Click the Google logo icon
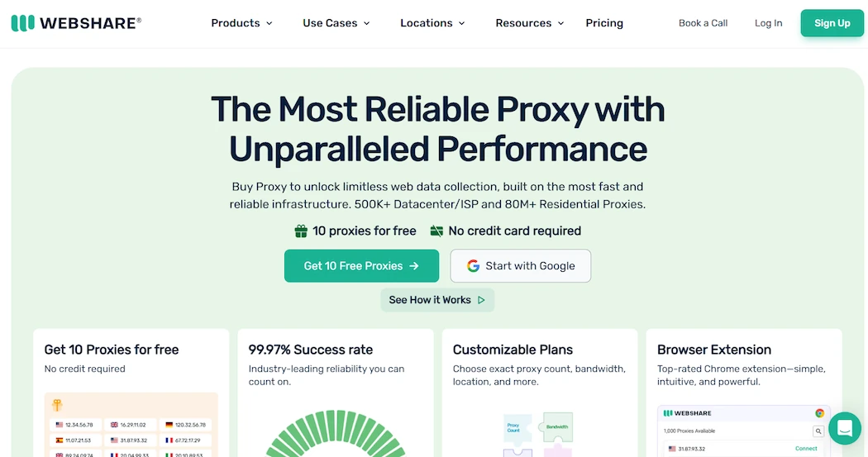The height and width of the screenshot is (457, 868). [473, 266]
